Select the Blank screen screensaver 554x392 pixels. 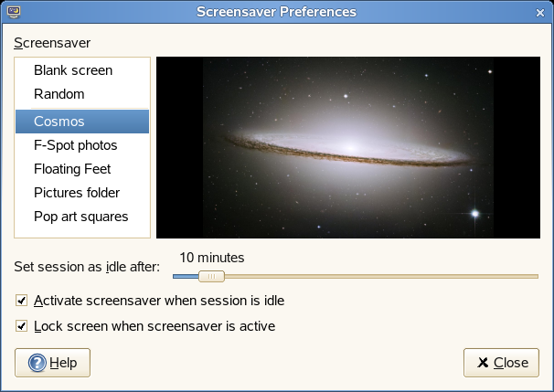click(73, 70)
